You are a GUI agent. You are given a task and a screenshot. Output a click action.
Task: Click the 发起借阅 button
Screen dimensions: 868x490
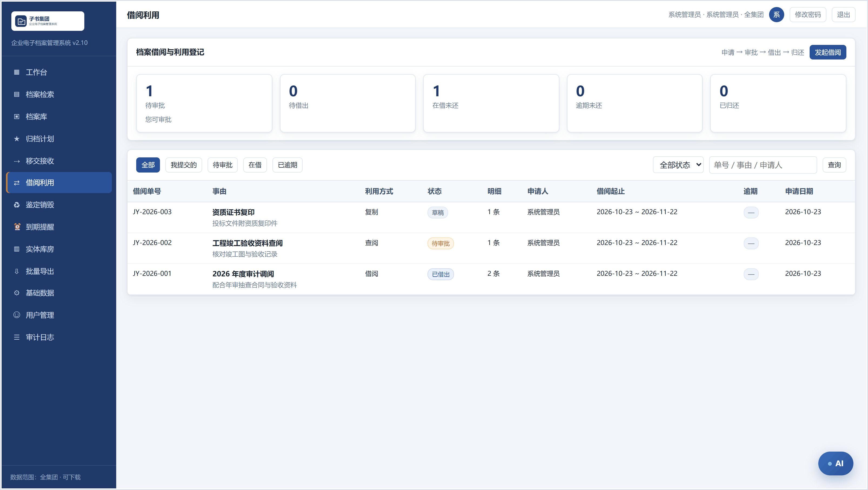(827, 52)
